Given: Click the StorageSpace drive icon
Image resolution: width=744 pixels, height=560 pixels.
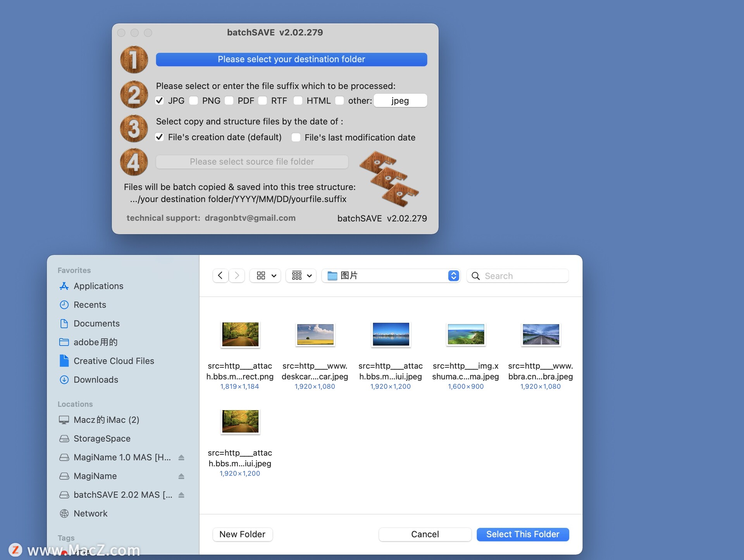Looking at the screenshot, I should [64, 438].
